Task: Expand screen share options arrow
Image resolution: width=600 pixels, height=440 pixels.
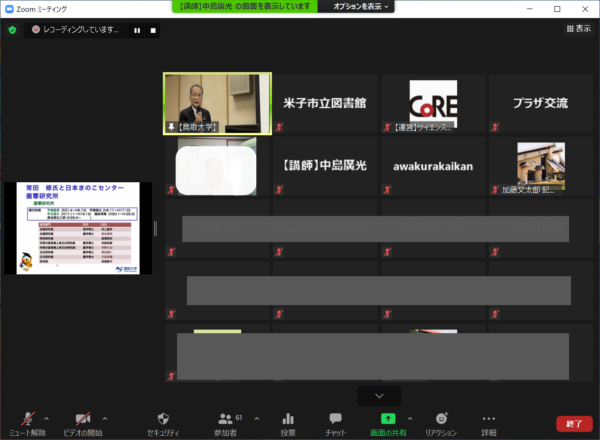Action: click(x=410, y=419)
